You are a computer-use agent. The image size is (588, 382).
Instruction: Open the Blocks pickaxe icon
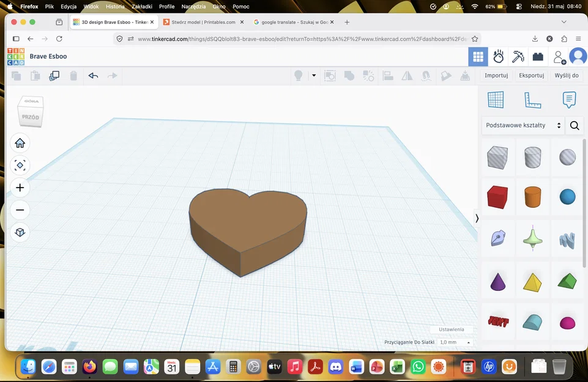pyautogui.click(x=518, y=57)
